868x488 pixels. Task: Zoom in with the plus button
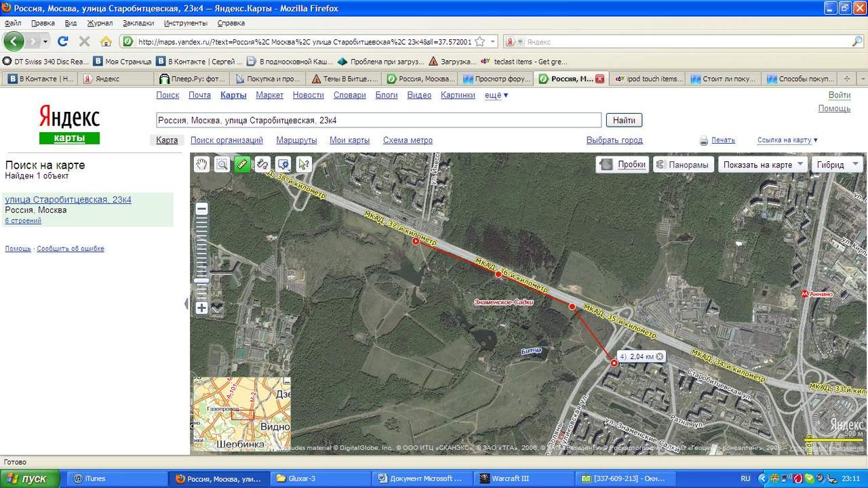tap(201, 308)
